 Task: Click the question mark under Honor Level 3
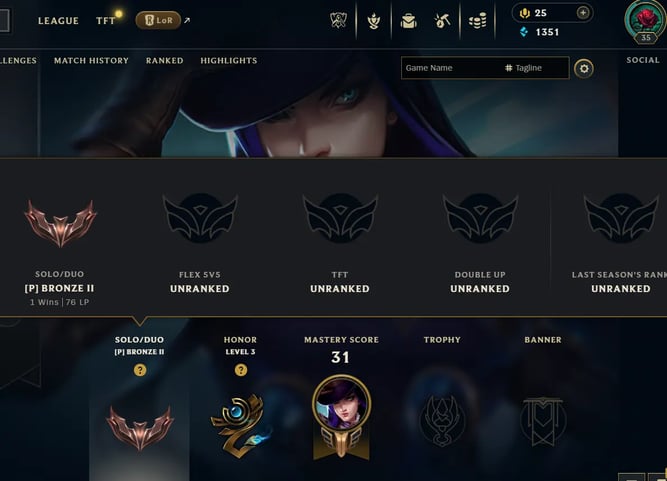(241, 370)
